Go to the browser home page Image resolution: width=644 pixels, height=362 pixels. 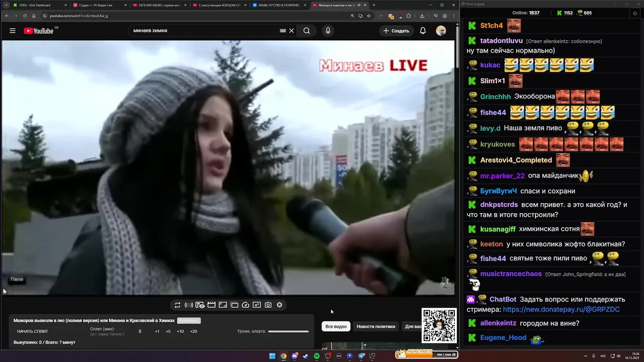[x=35, y=16]
